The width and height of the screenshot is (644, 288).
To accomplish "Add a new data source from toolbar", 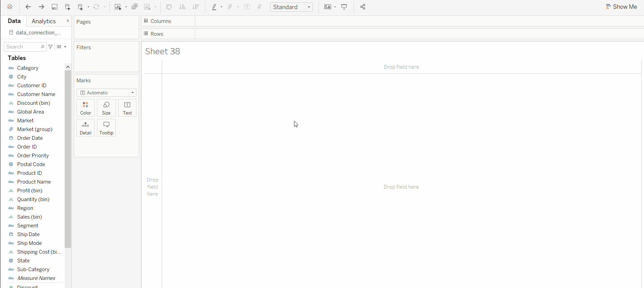I will tap(67, 7).
